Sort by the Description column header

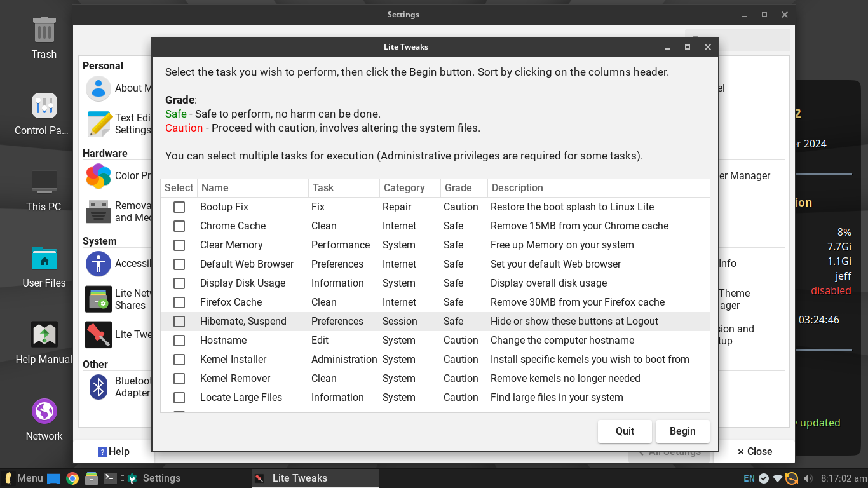pyautogui.click(x=599, y=188)
